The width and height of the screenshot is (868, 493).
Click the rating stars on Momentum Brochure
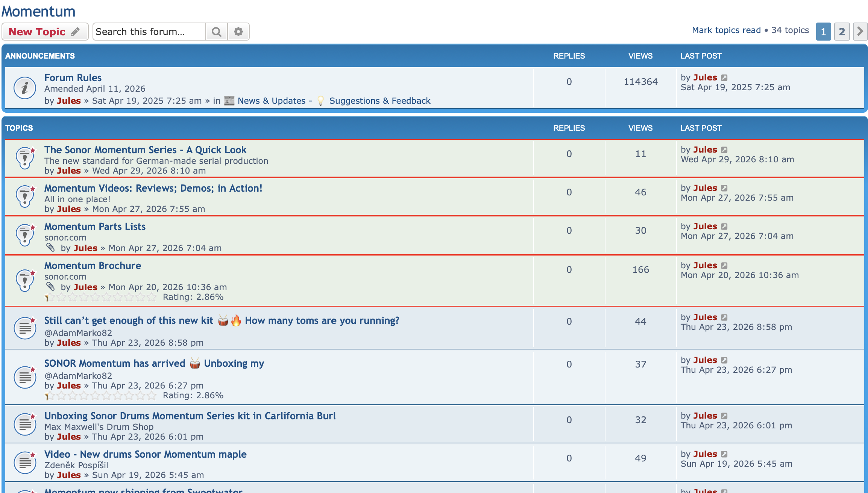[100, 297]
